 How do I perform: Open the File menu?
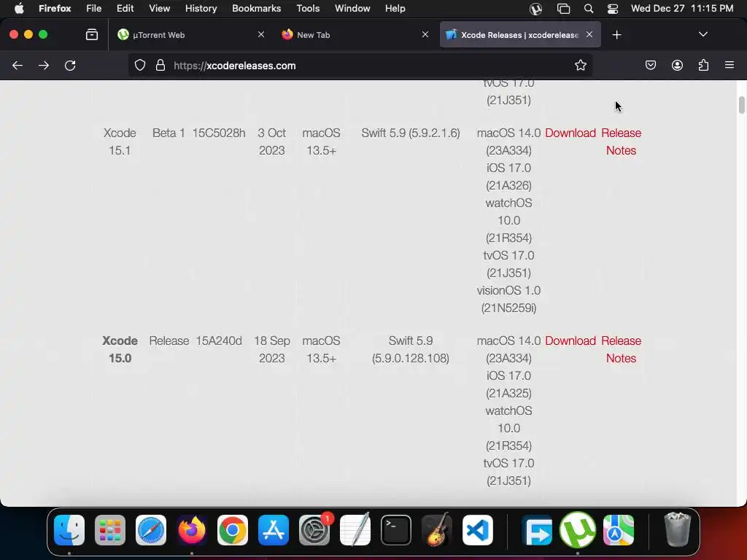coord(94,9)
